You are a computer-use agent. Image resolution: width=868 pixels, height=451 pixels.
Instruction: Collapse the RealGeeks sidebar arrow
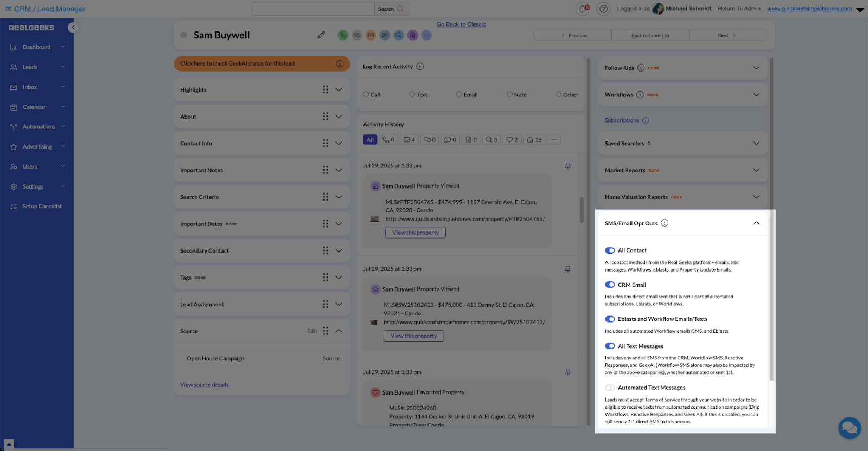pos(73,28)
